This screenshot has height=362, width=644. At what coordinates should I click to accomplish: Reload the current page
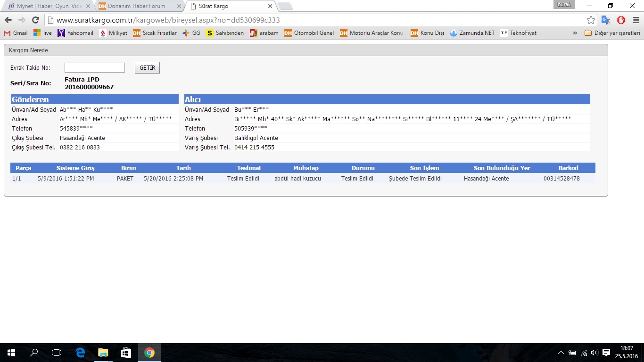(x=35, y=20)
